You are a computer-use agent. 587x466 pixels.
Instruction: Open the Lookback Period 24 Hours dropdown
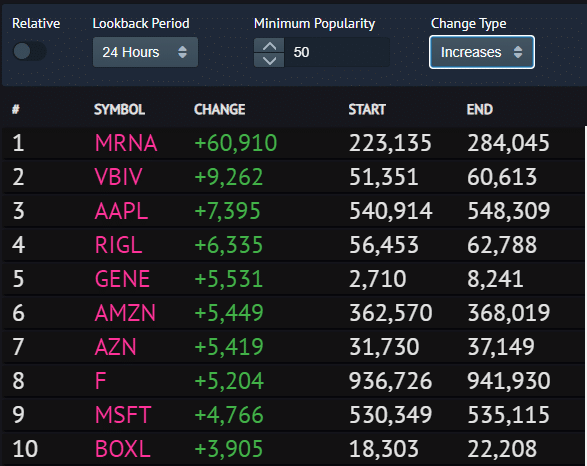pos(145,52)
